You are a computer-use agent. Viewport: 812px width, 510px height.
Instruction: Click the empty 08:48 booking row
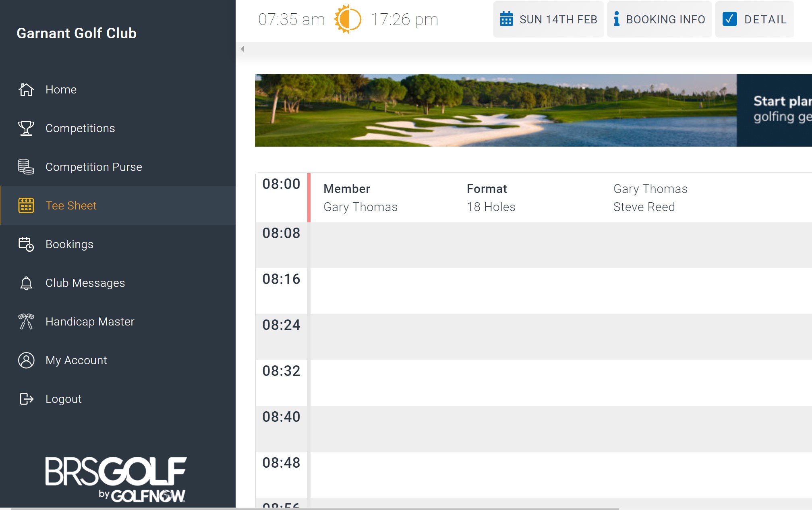561,475
